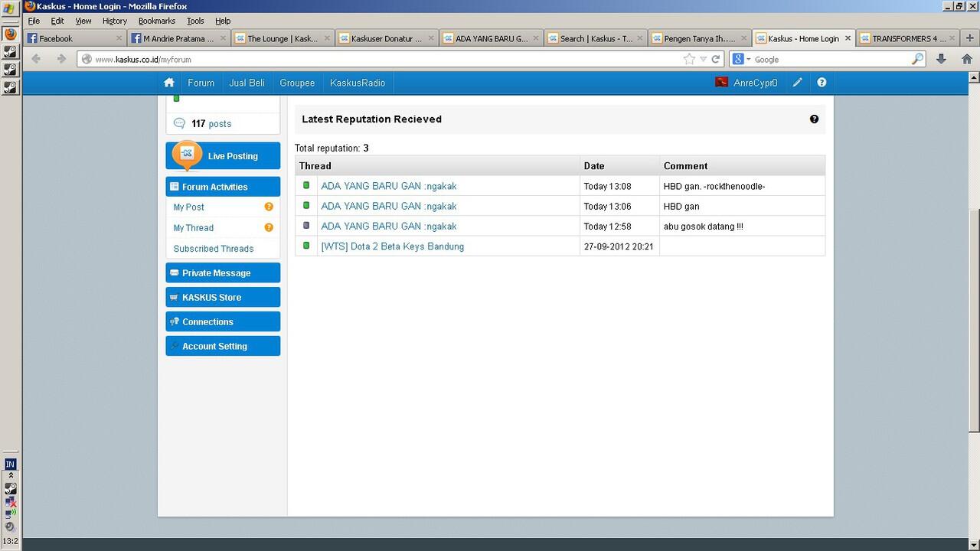This screenshot has width=980, height=551.
Task: Click the pencil edit icon in navbar
Action: (x=797, y=83)
